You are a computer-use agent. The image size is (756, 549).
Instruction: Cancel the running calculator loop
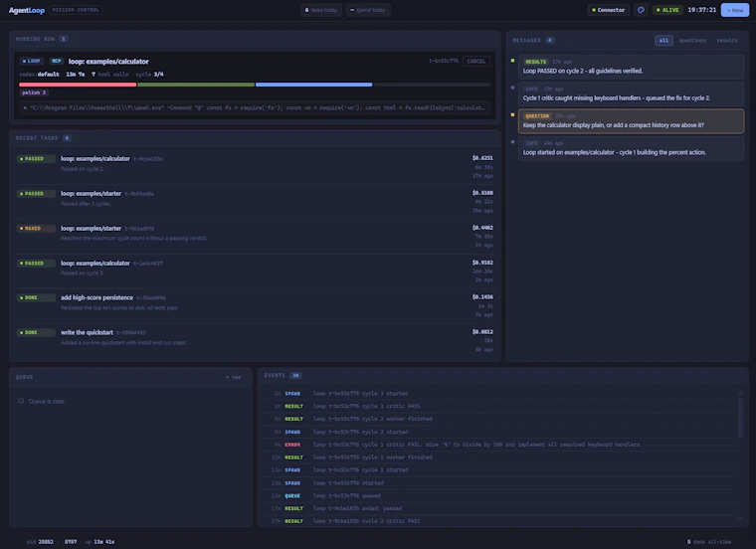475,62
